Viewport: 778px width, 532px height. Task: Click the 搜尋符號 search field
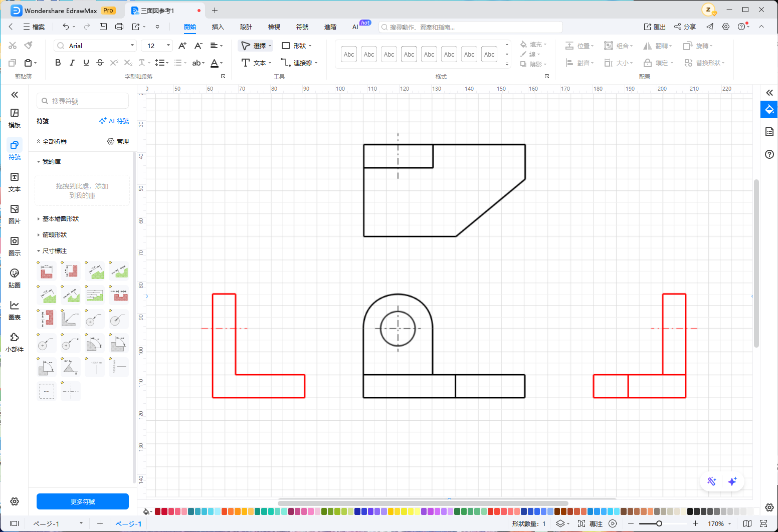(83, 101)
